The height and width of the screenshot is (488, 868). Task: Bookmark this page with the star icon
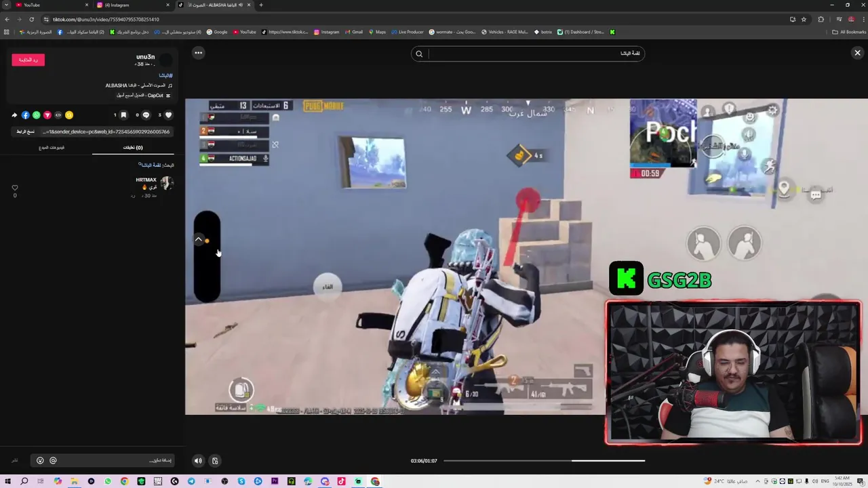[x=804, y=19]
